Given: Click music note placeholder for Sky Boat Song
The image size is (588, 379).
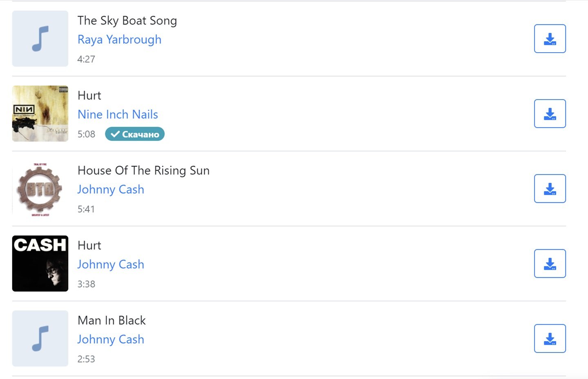Looking at the screenshot, I should point(40,39).
